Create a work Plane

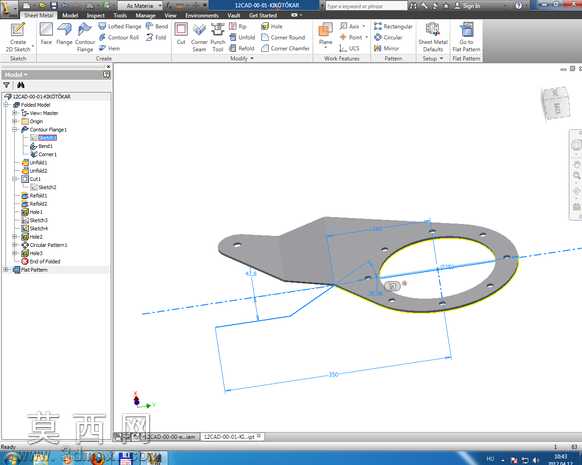pyautogui.click(x=326, y=33)
